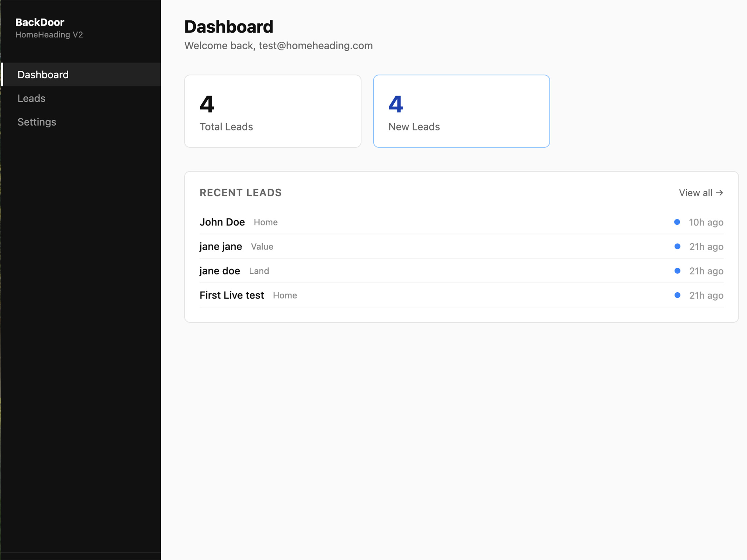Open the Leads section in the sidebar
The height and width of the screenshot is (560, 747).
tap(32, 98)
